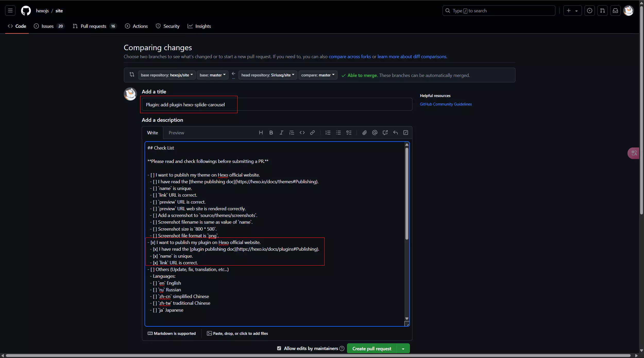The image size is (644, 358).
Task: Expand the base repository hexojs/site dropdown
Action: pos(167,75)
